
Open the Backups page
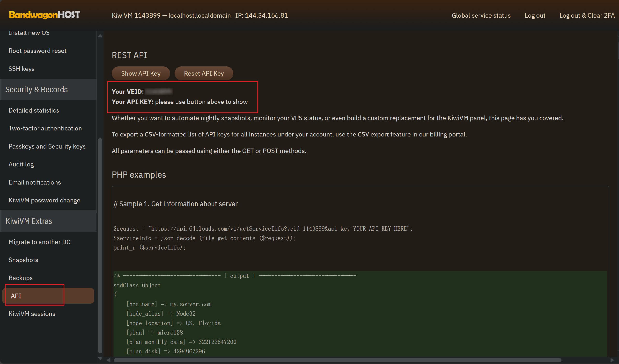point(21,278)
